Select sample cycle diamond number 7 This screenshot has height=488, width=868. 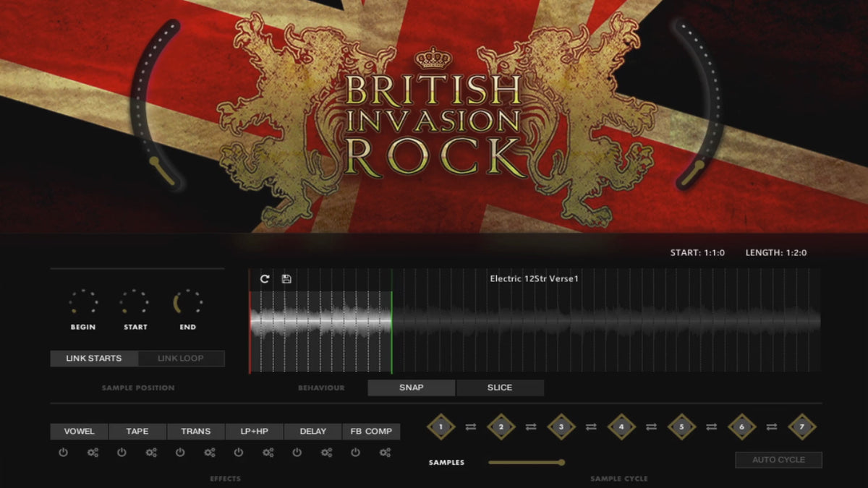(801, 427)
